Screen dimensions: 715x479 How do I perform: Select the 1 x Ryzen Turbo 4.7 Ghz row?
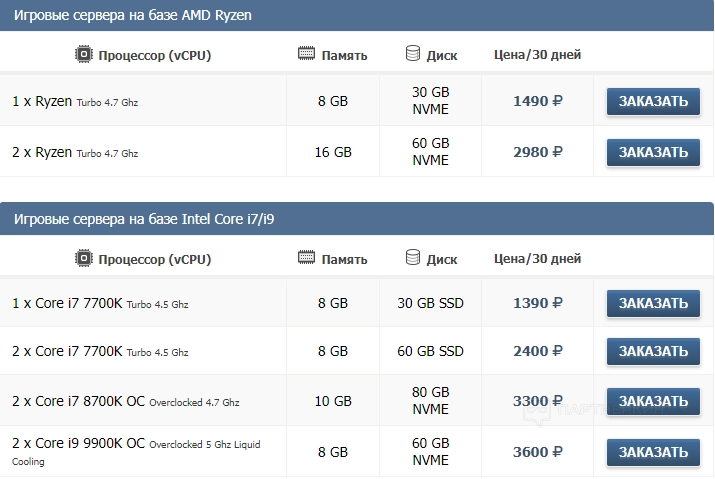(x=75, y=101)
